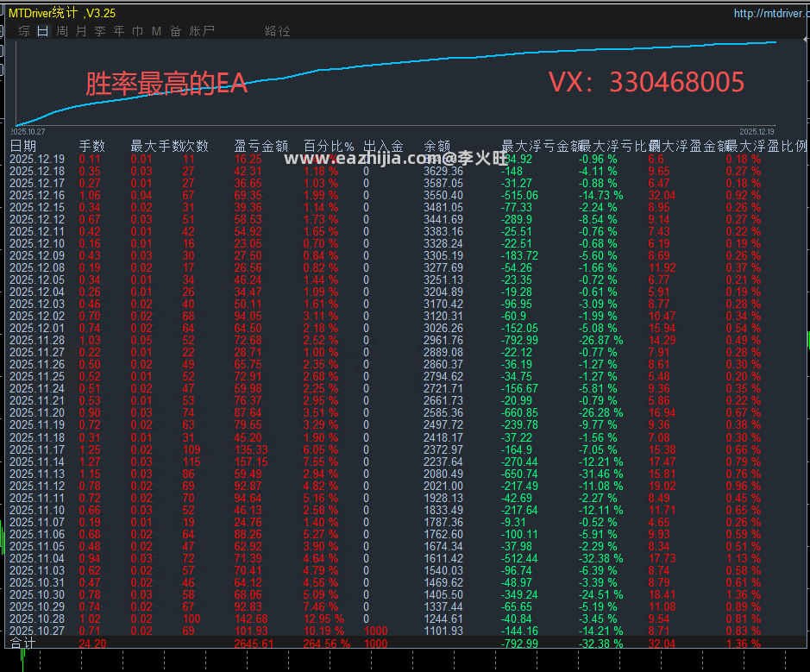Click the -650.74 max floating loss
Viewport: 810px width, 672px height.
click(519, 474)
